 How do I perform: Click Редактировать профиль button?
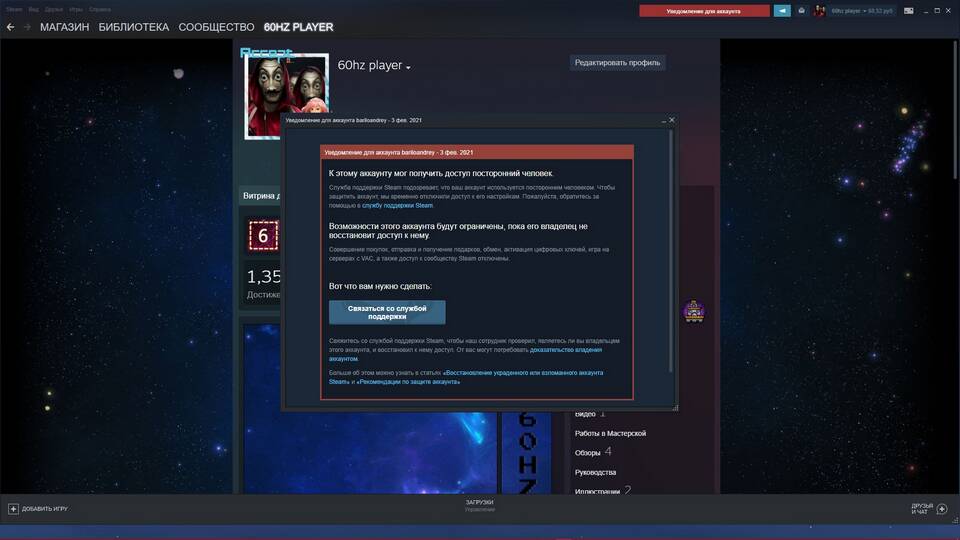(617, 62)
